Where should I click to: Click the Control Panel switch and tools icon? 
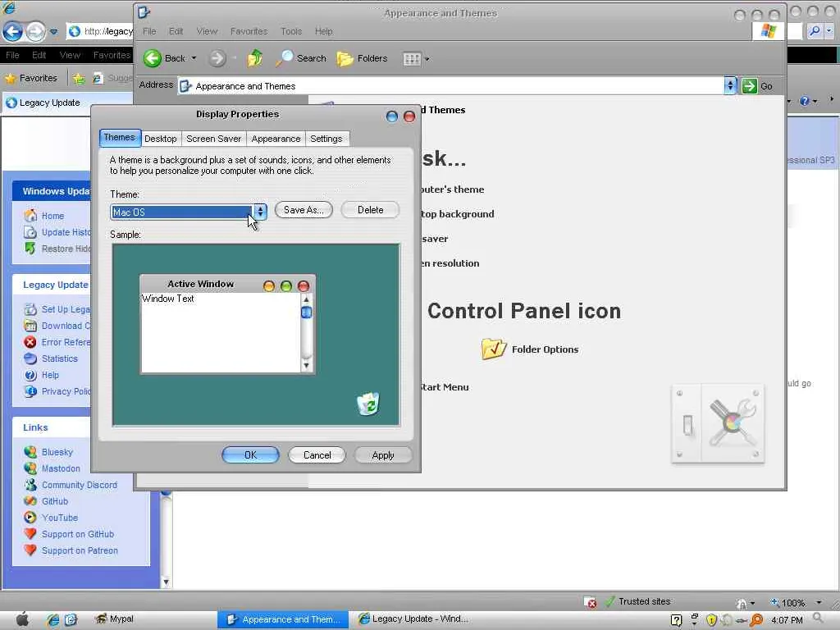pyautogui.click(x=718, y=423)
